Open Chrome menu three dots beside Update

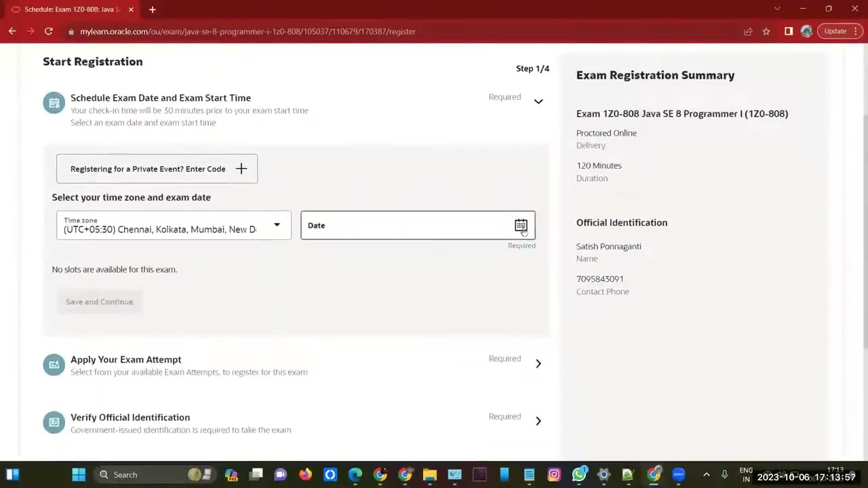856,31
